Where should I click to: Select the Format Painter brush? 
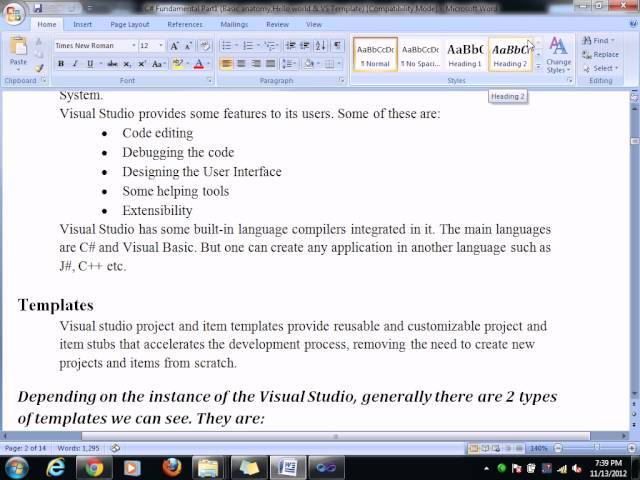click(x=39, y=68)
